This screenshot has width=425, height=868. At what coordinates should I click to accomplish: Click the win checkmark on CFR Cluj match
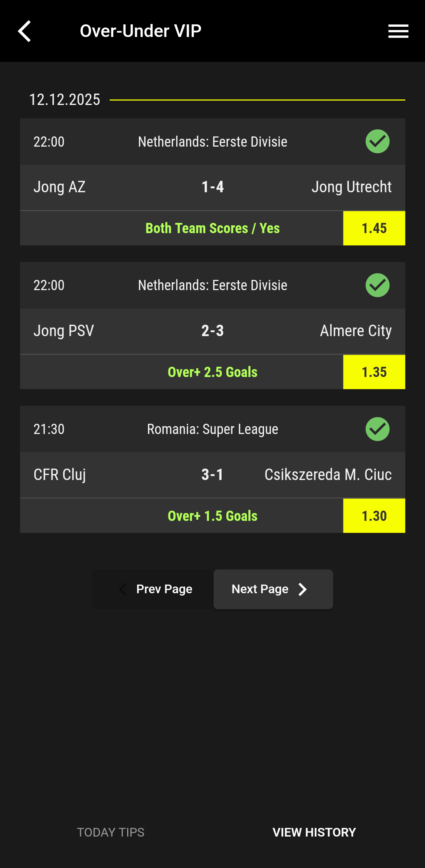click(x=377, y=429)
